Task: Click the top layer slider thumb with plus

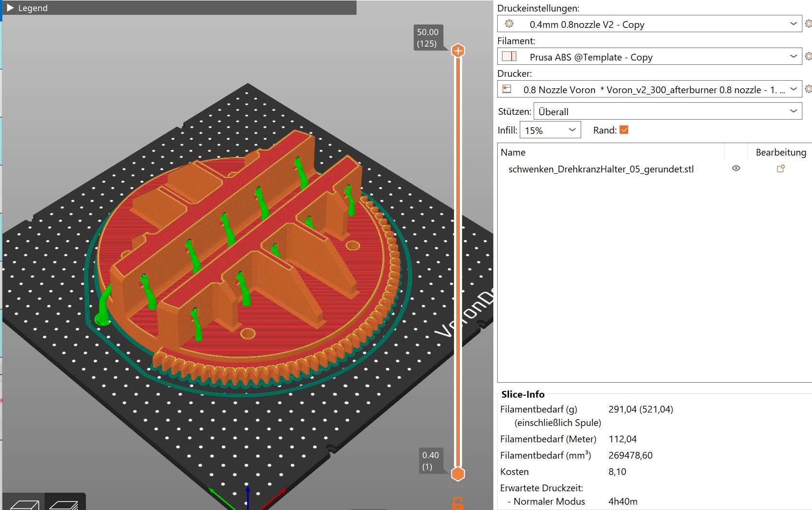Action: 458,50
